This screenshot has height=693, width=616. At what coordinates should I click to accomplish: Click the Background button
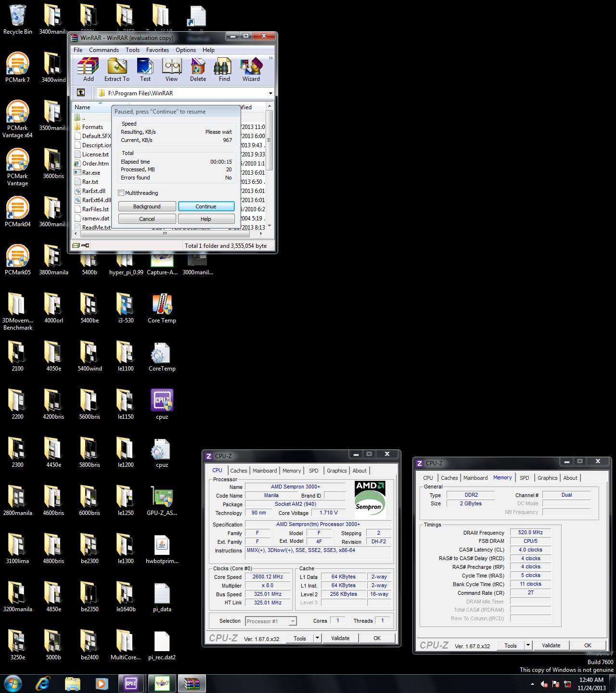[147, 206]
